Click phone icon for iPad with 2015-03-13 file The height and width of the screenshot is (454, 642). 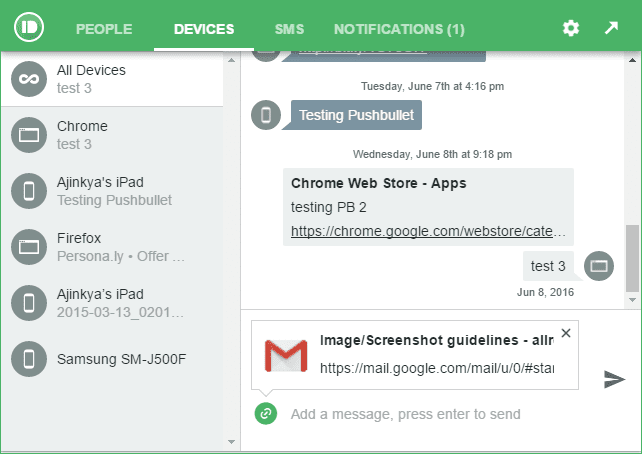[x=29, y=303]
